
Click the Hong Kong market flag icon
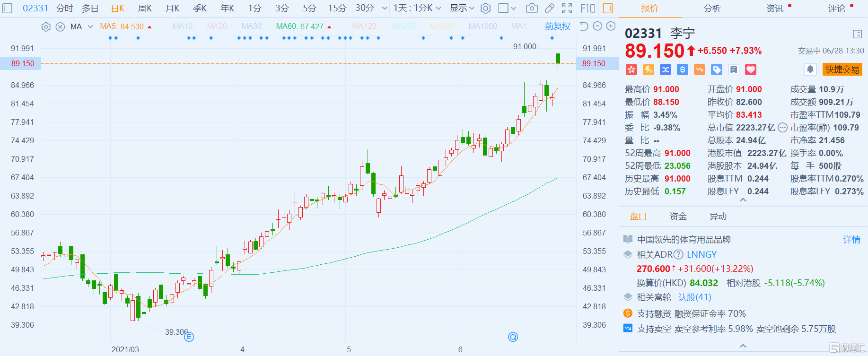point(631,69)
